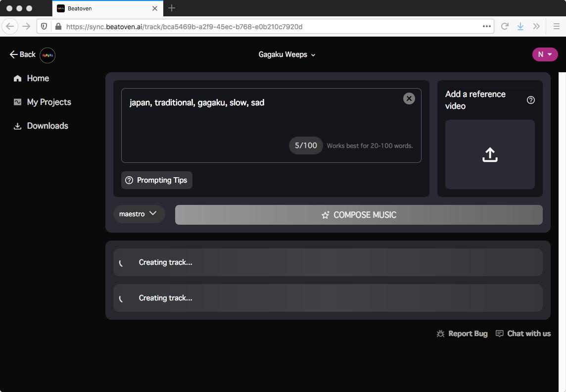The width and height of the screenshot is (566, 392).
Task: Go back using the Back arrow
Action: 22,54
